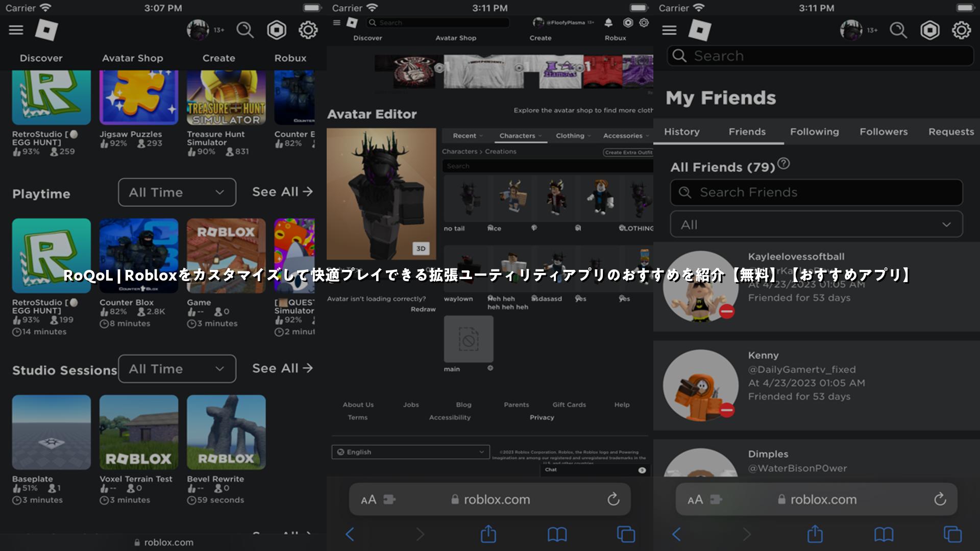Click unfriend red minus on Kenny
Viewport: 980px width, 551px height.
click(727, 409)
